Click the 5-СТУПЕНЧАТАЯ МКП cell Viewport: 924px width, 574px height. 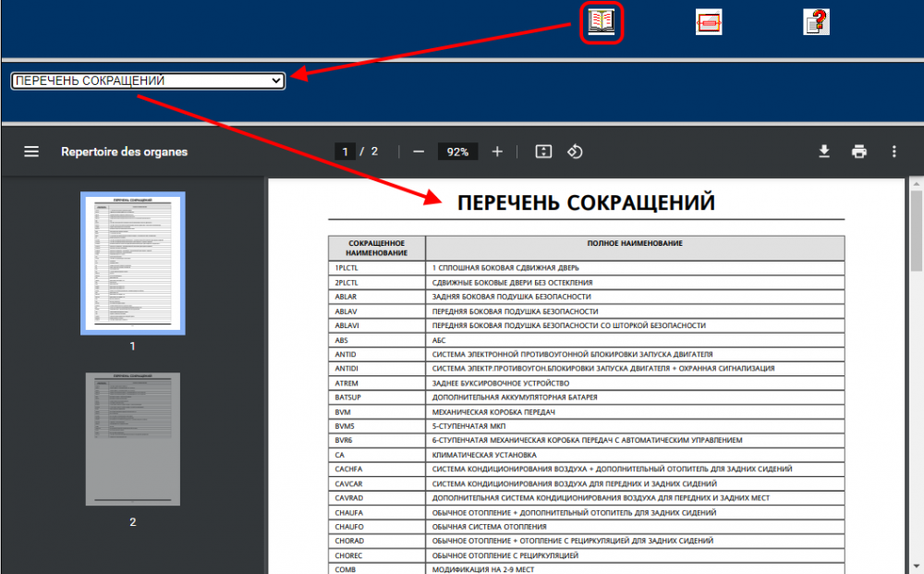(x=635, y=426)
